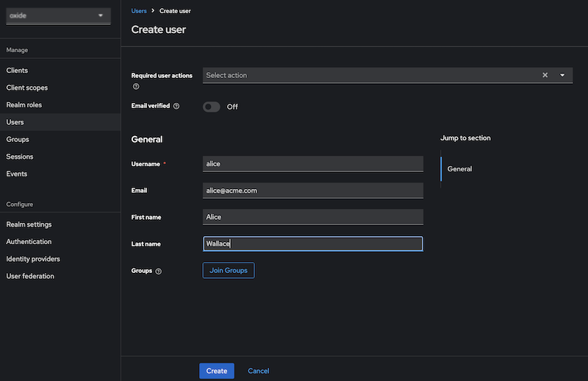Toggle the Email verified switch
The image size is (588, 381).
pyautogui.click(x=212, y=107)
